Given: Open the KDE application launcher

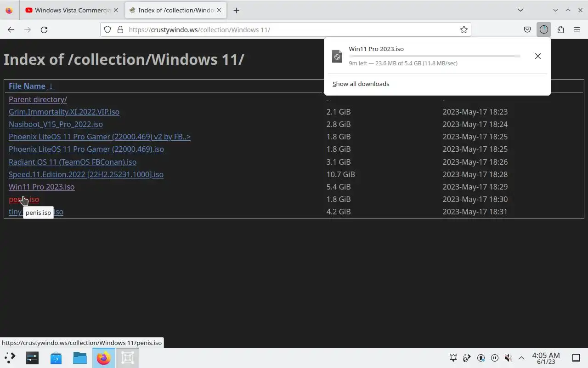Looking at the screenshot, I should pyautogui.click(x=10, y=357).
